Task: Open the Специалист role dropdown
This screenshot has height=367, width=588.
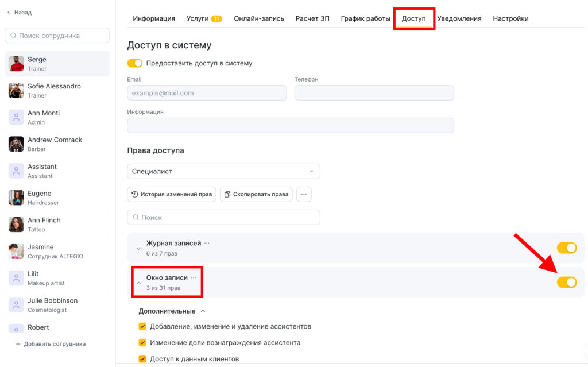Action: tap(223, 171)
